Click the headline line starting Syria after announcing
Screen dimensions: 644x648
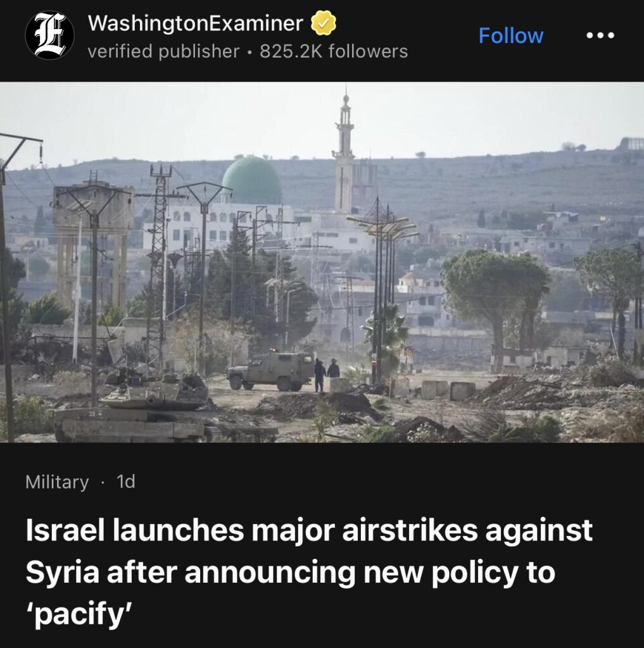291,572
